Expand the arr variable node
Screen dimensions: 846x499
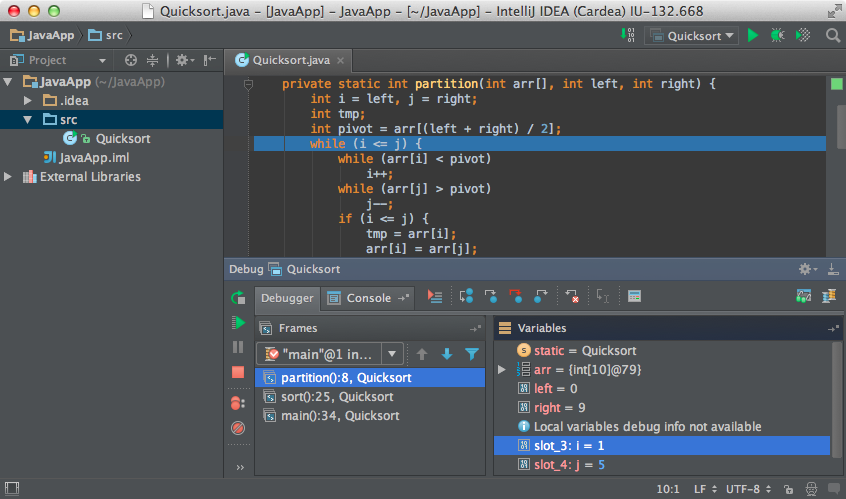(x=502, y=370)
